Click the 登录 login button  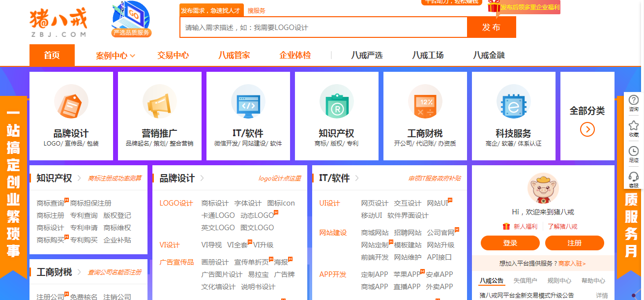pos(510,243)
